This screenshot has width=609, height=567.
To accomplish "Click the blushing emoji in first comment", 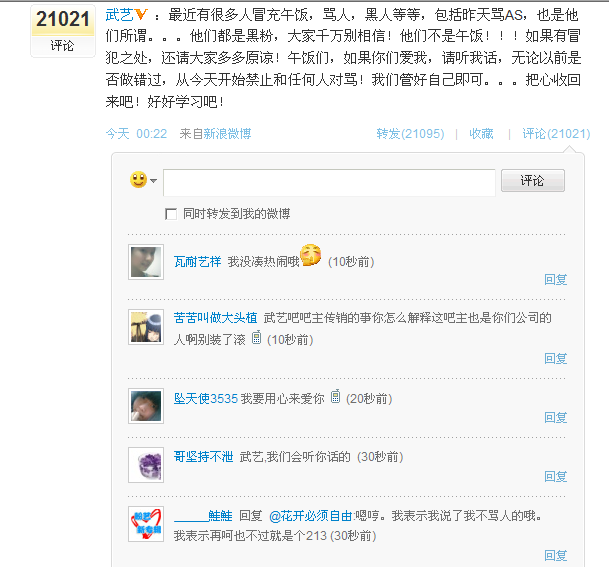I will click(311, 255).
